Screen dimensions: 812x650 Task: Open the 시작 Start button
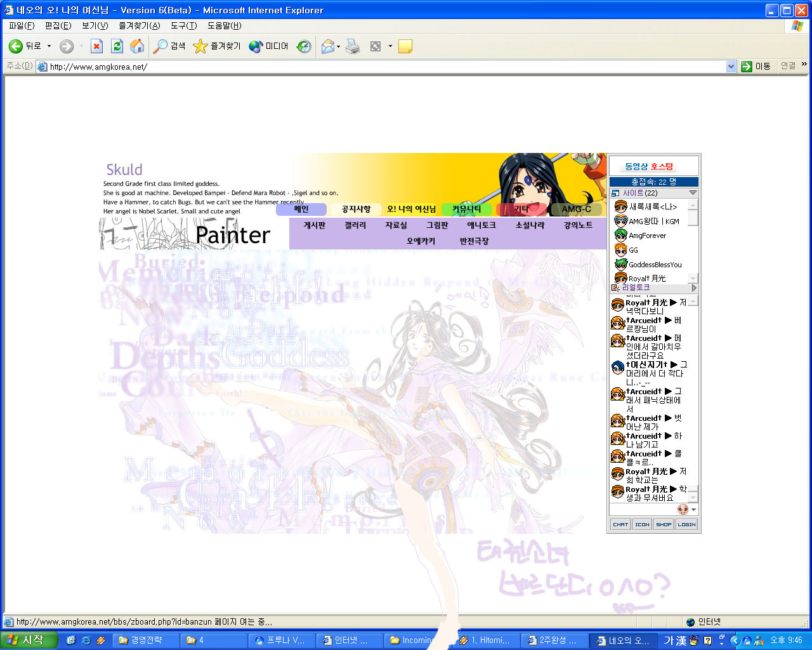coord(29,640)
